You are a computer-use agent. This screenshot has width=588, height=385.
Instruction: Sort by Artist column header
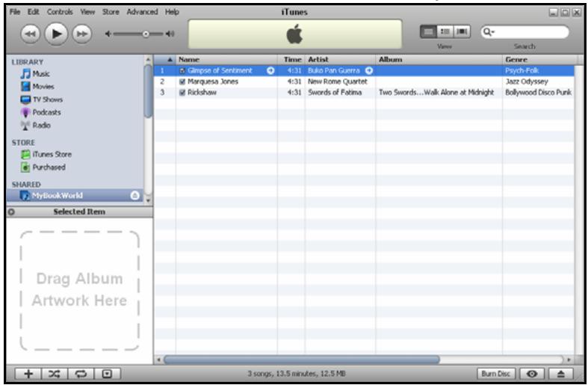coord(340,60)
